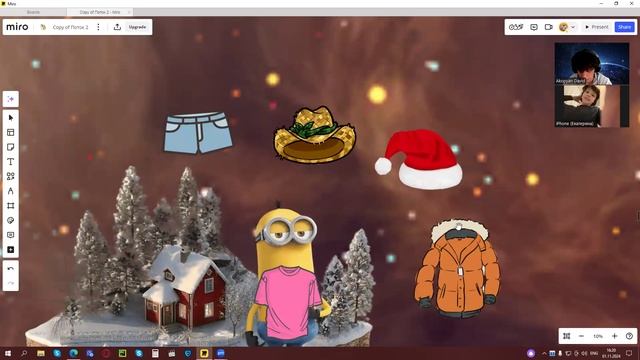The image size is (640, 360).
Task: Go to Miro home logo
Action: point(17,27)
